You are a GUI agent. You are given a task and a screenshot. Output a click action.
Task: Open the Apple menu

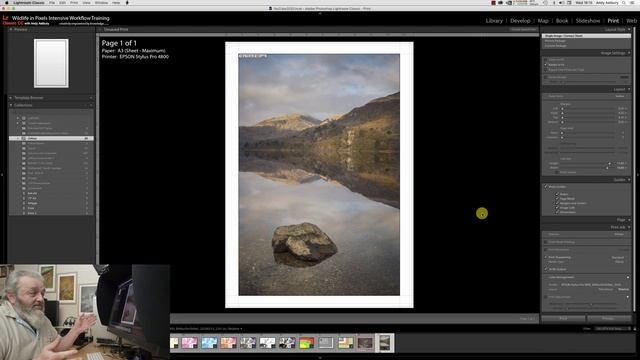click(7, 3)
